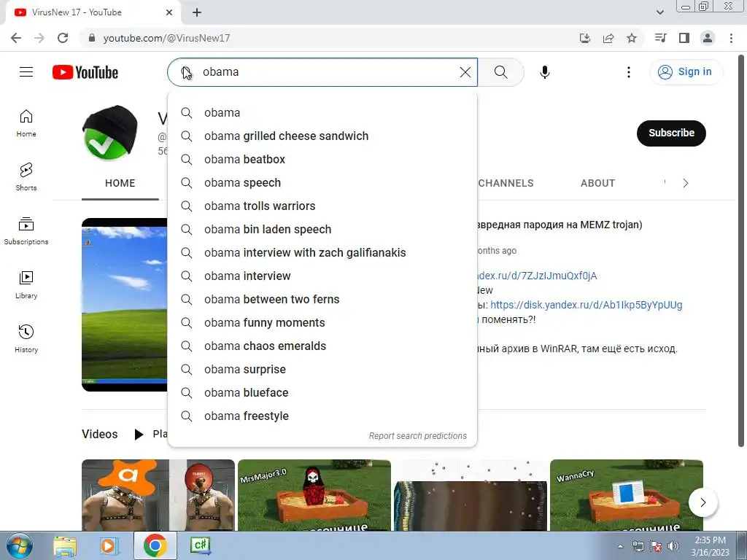Open the tab search dropdown arrow
The height and width of the screenshot is (560, 747).
pyautogui.click(x=659, y=12)
